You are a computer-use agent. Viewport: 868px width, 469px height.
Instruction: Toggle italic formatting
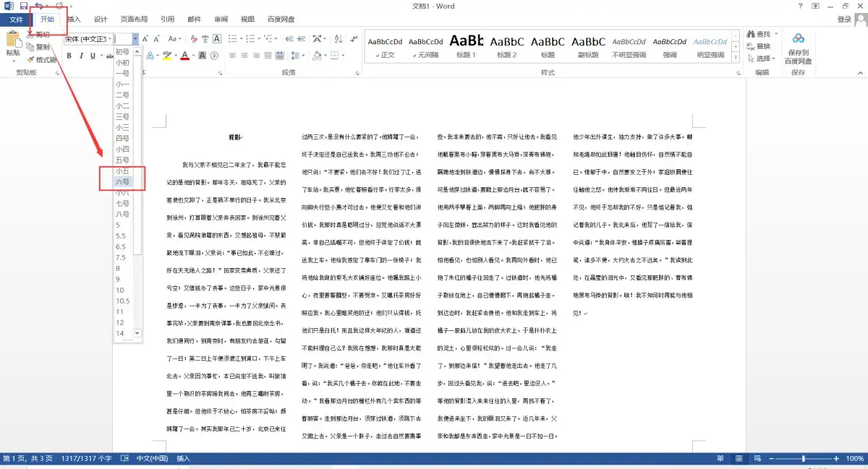tap(81, 55)
